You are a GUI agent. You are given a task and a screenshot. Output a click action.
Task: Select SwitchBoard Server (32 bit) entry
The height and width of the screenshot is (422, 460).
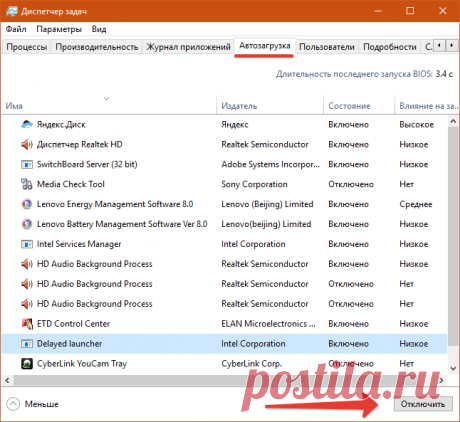click(87, 164)
